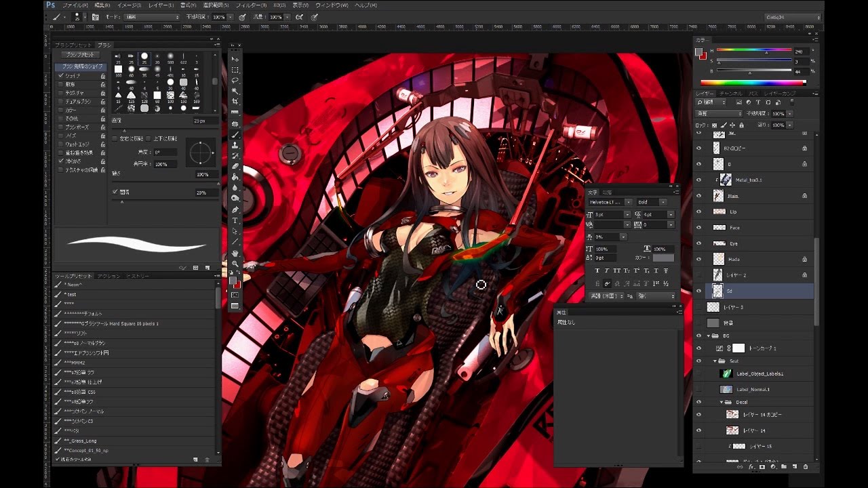Toggle the 間隔 spacing checkbox
Viewport: 868px width, 488px height.
coord(115,192)
